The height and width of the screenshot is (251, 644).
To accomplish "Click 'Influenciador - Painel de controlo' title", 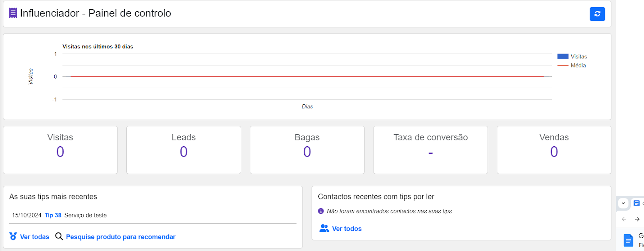I will click(x=95, y=13).
